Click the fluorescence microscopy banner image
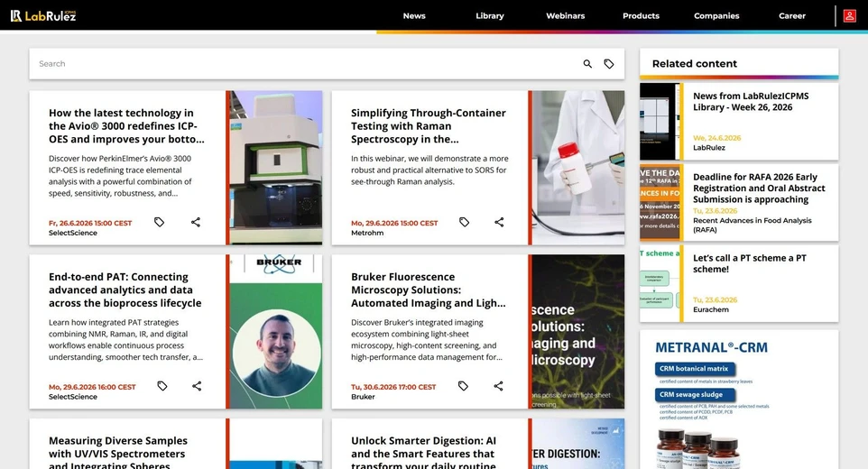868x469 pixels. [x=578, y=332]
